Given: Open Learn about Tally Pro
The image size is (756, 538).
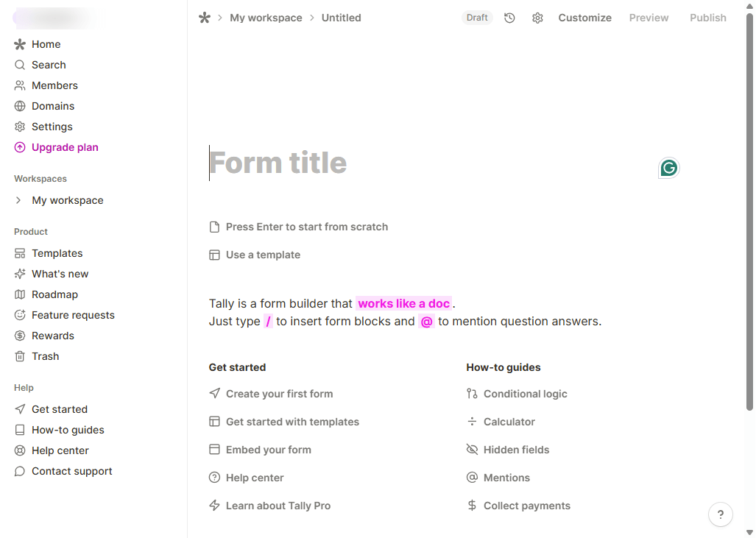Looking at the screenshot, I should (x=278, y=506).
